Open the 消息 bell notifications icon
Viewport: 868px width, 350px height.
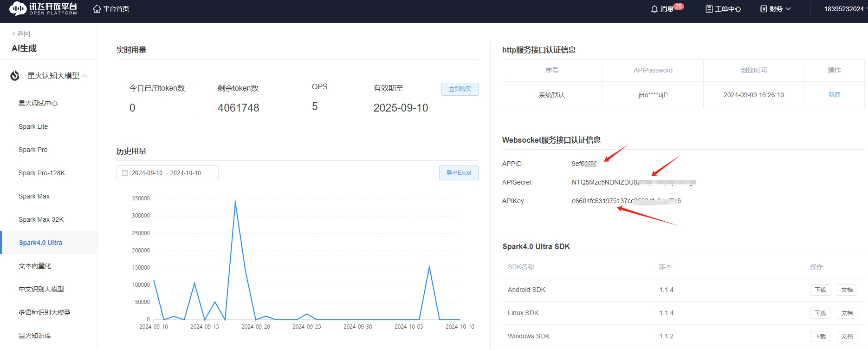point(654,9)
